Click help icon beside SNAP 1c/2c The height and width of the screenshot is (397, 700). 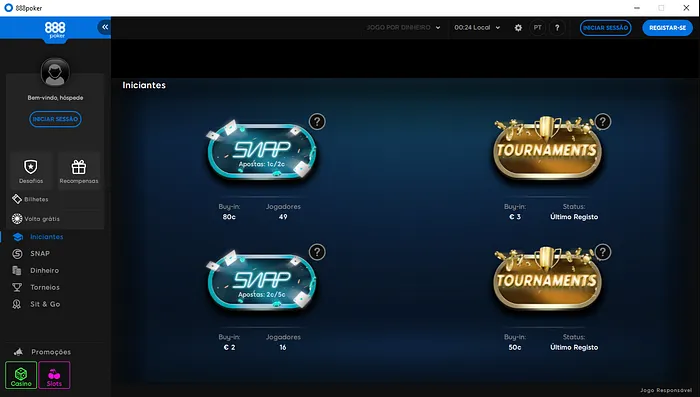tap(317, 121)
